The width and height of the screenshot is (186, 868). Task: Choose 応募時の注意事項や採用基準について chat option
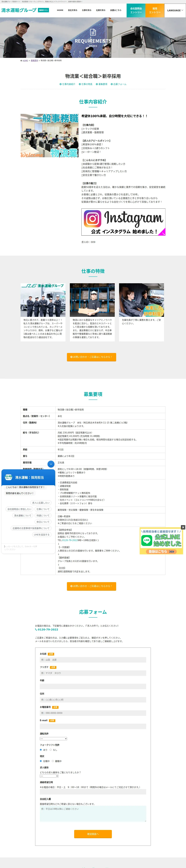coord(31,528)
